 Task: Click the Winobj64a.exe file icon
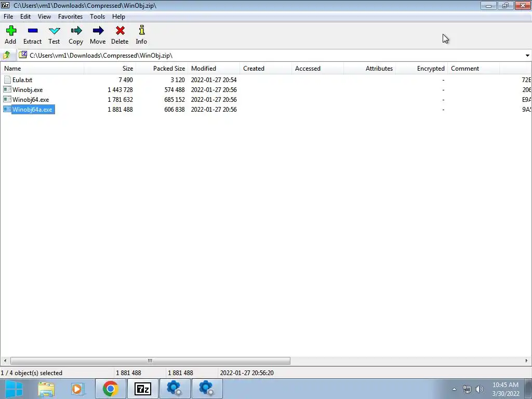(x=7, y=109)
